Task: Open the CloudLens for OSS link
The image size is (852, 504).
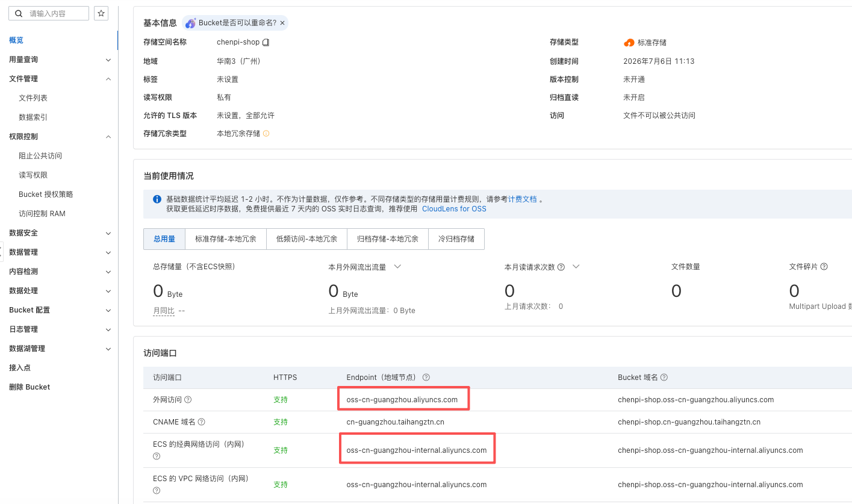Action: click(x=454, y=209)
